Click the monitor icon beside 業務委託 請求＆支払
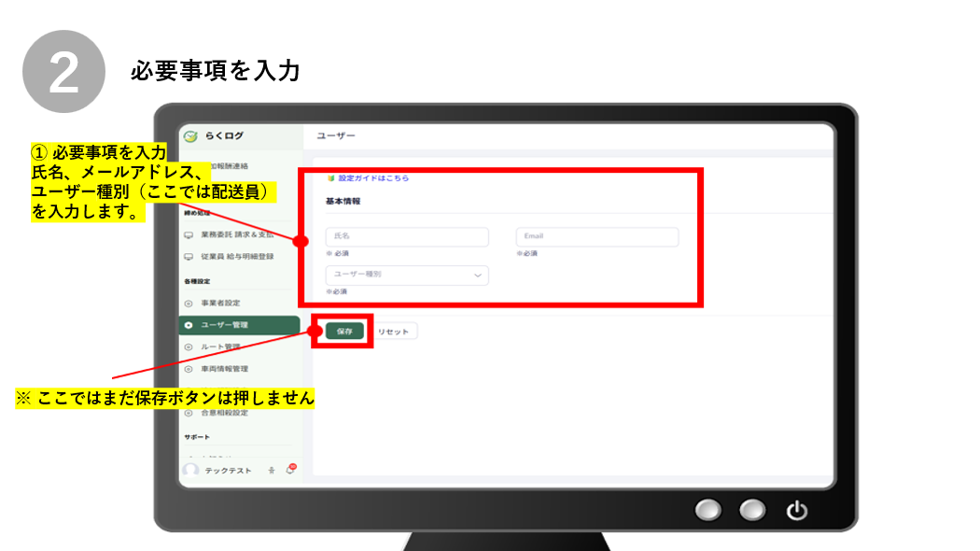The height and width of the screenshot is (551, 980). (189, 235)
